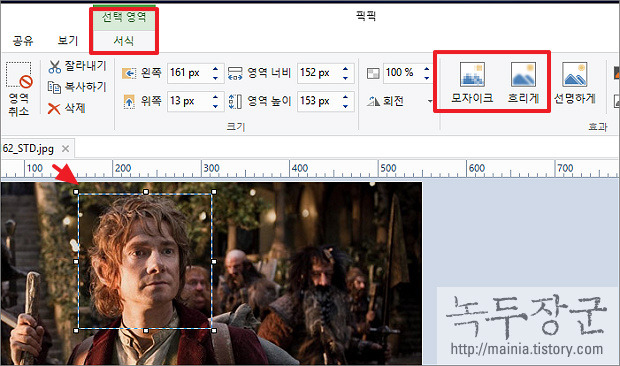Click the red X delete icon
The height and width of the screenshot is (366, 620).
coord(54,108)
